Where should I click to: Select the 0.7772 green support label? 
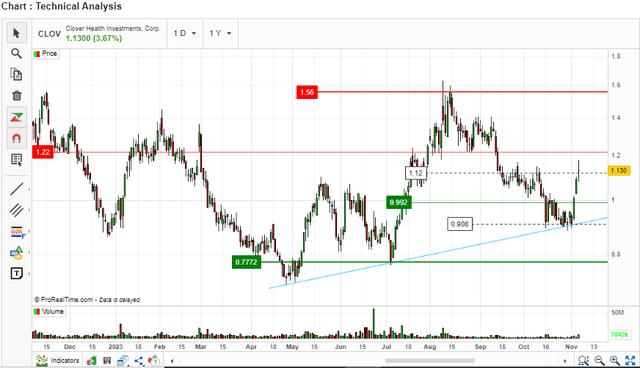pos(246,262)
